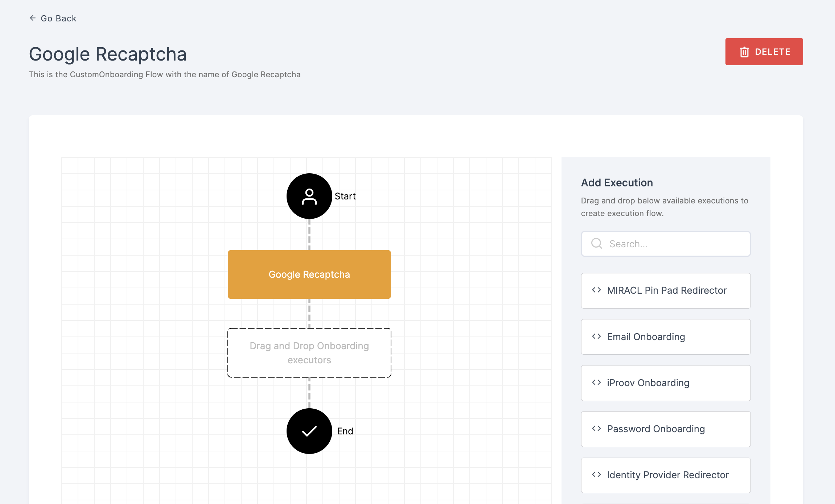Click the Identity Provider Redirector code icon
835x504 pixels.
[x=596, y=474]
